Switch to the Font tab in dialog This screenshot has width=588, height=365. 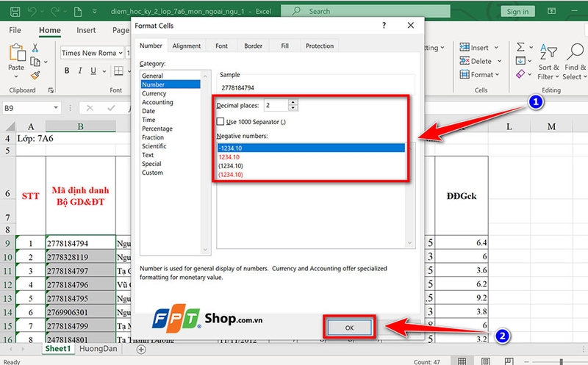click(221, 46)
